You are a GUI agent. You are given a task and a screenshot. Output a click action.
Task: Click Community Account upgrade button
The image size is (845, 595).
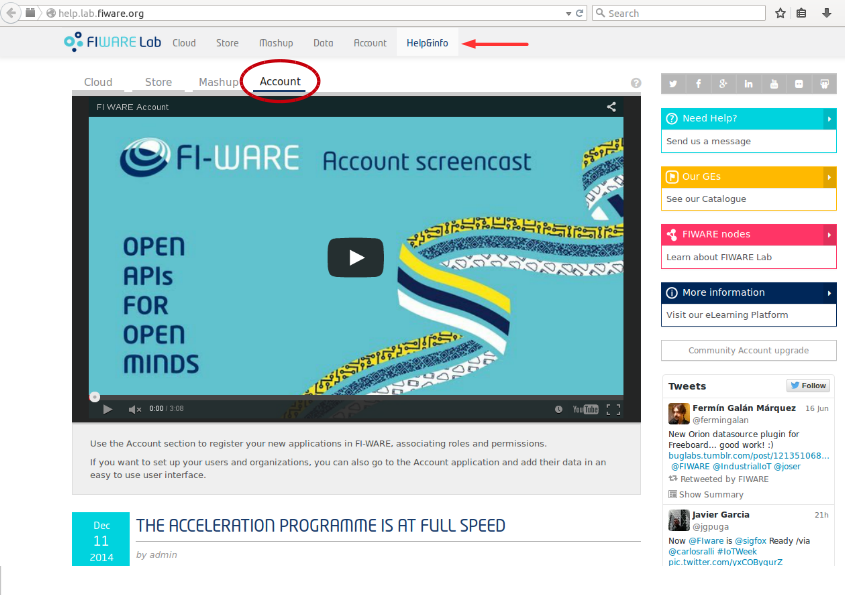pos(749,350)
